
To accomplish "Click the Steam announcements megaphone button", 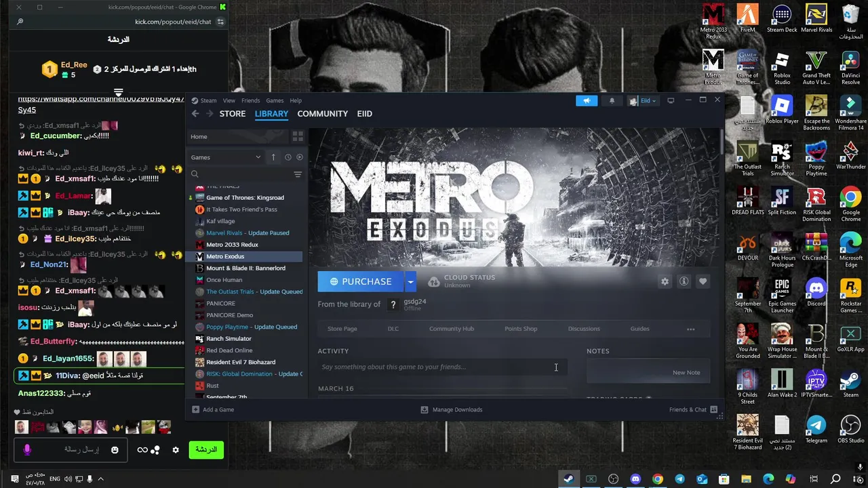I will click(587, 100).
